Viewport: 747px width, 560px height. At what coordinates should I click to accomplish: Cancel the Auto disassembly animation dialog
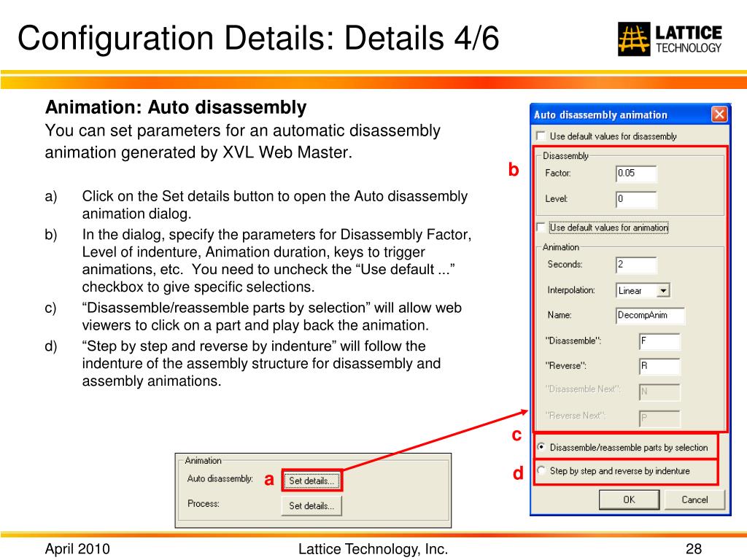coord(694,499)
